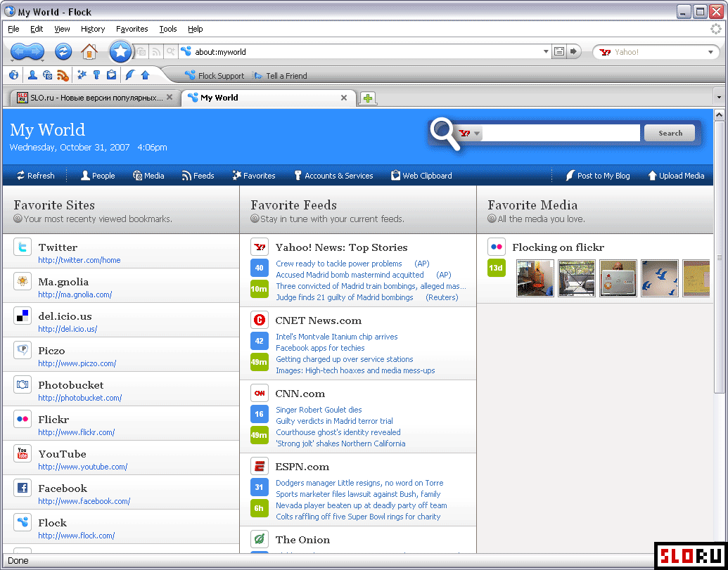
Task: Close the My World tab
Action: (x=344, y=98)
